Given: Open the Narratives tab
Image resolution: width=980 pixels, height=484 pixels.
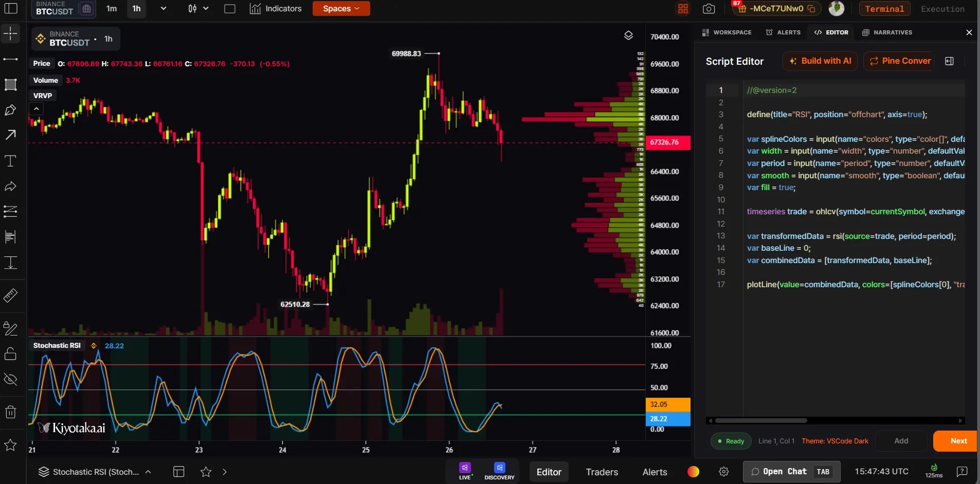Looking at the screenshot, I should click(x=887, y=32).
